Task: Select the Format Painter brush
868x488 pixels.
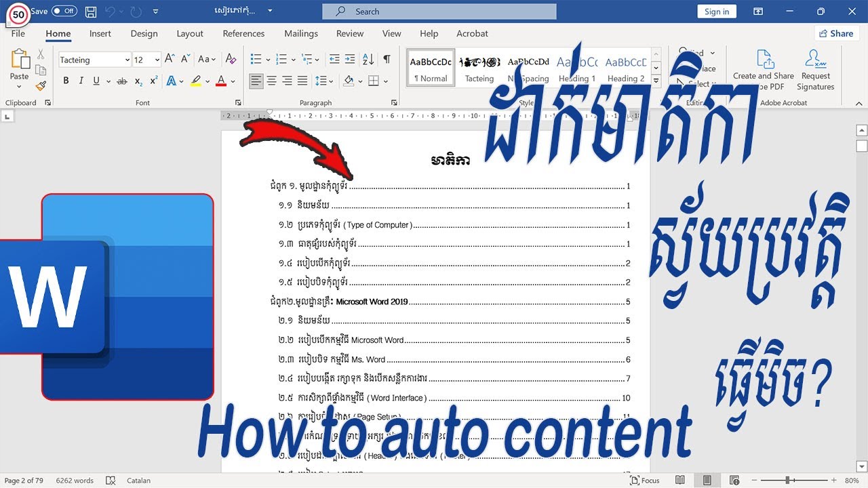Action: click(41, 86)
